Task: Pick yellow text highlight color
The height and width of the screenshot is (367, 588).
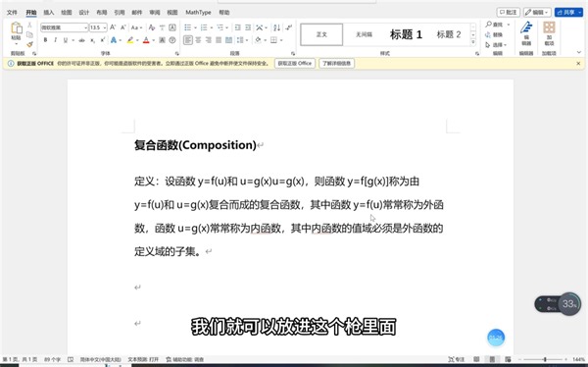Action: point(130,40)
